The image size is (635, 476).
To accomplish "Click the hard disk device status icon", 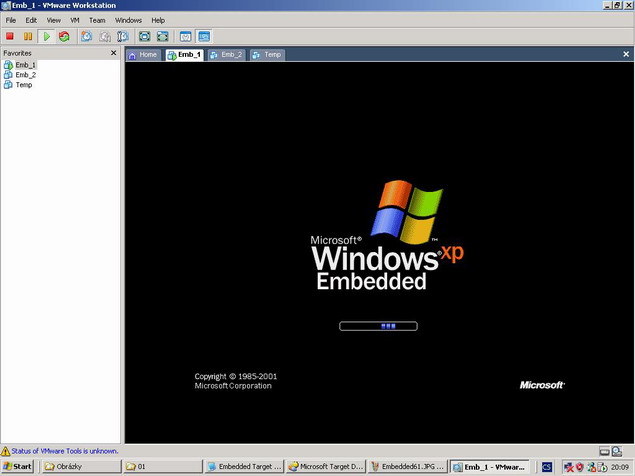I will click(x=605, y=451).
